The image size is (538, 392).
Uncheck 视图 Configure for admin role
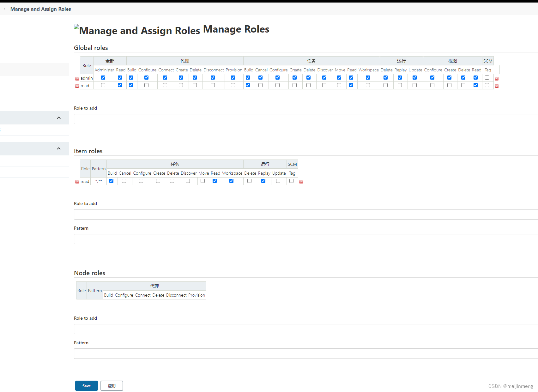tap(432, 77)
